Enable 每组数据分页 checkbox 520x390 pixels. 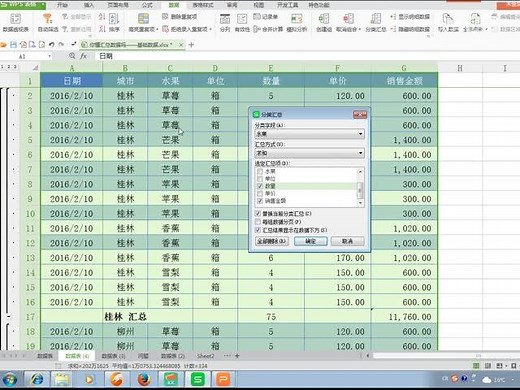click(257, 222)
